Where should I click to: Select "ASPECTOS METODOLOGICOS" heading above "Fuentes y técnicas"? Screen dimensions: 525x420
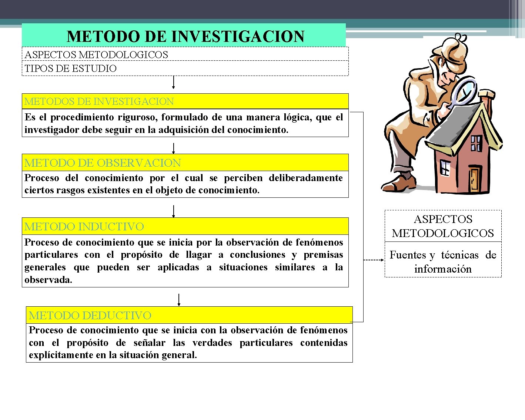click(443, 226)
